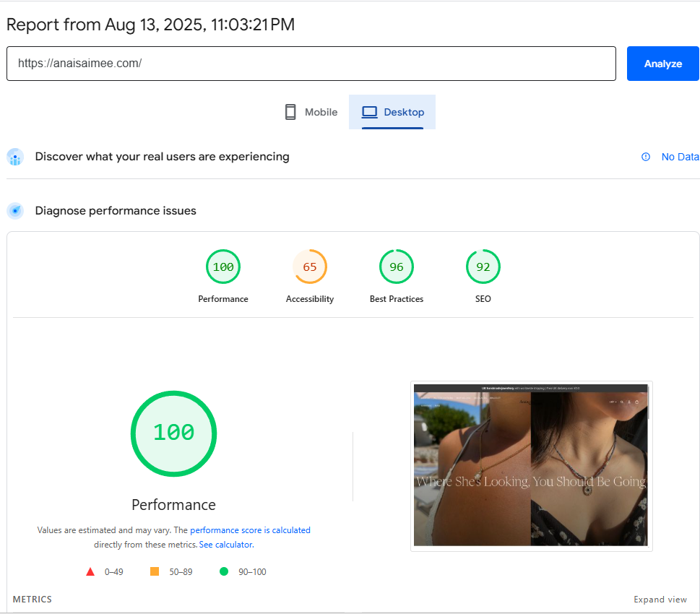Click the red triangle 0–49 legend marker

coord(90,572)
